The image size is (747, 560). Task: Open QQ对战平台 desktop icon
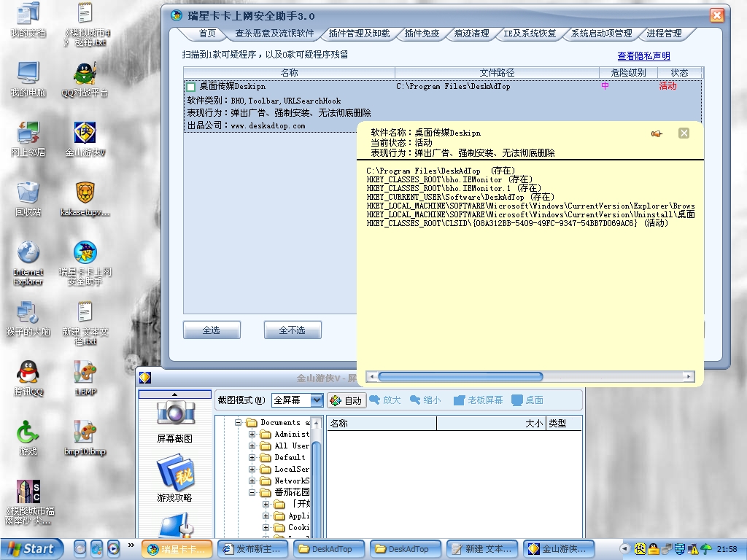[x=85, y=79]
